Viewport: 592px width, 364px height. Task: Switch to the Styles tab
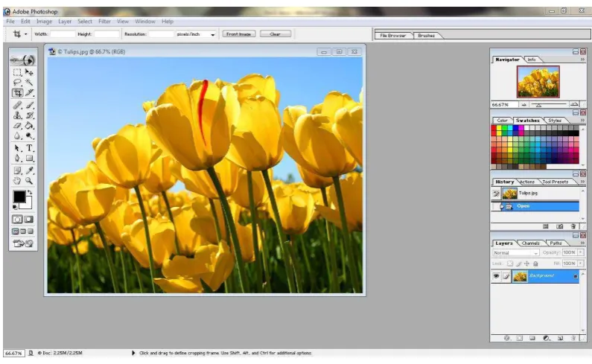click(555, 121)
